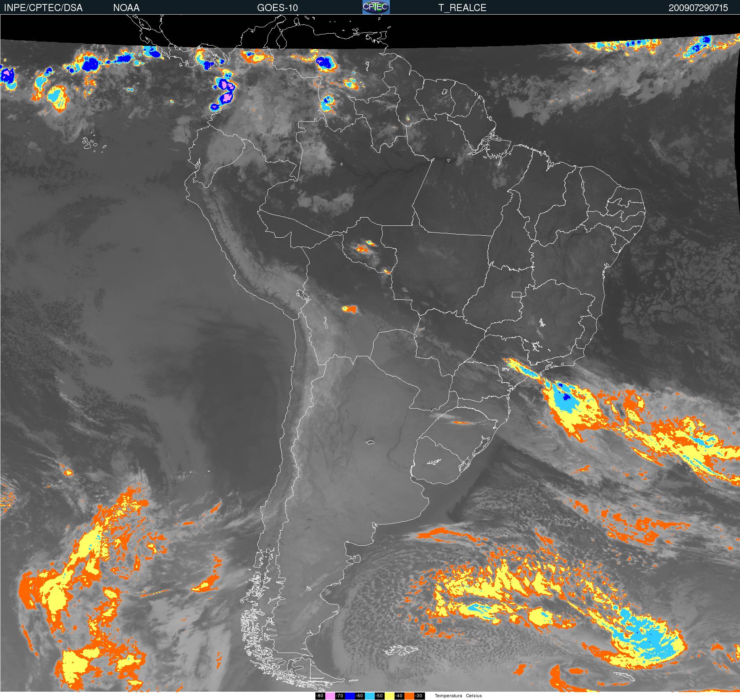Click the Temperatura Celsius legend text
This screenshot has width=740, height=700.
tap(458, 696)
